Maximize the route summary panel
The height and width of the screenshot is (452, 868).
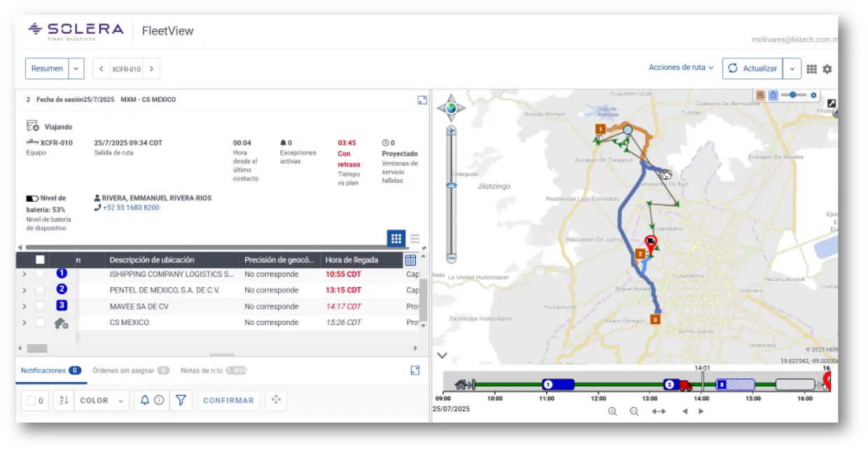[422, 100]
